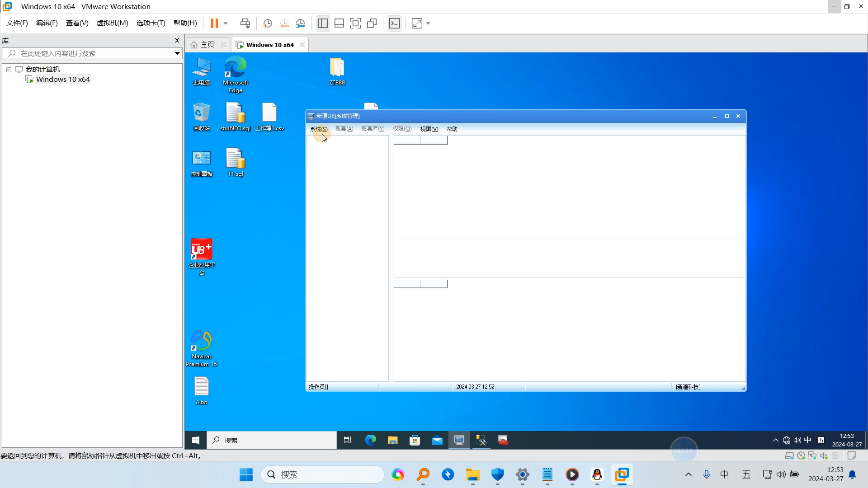Click the library search input field
The width and height of the screenshot is (868, 488).
coord(90,53)
